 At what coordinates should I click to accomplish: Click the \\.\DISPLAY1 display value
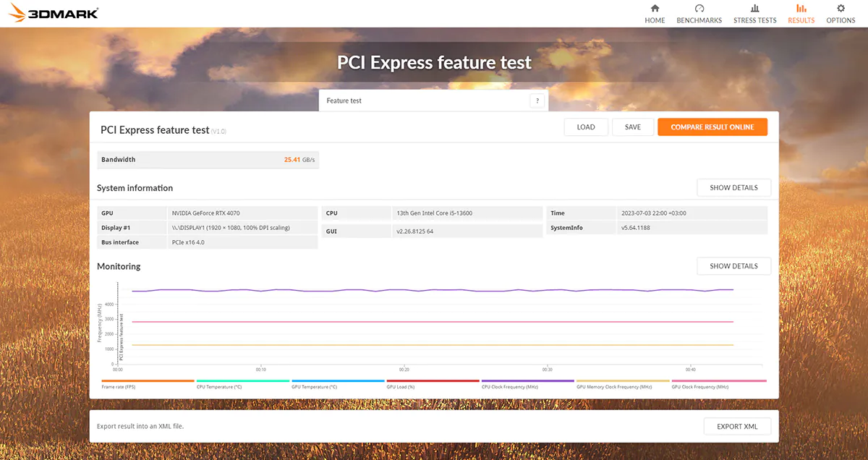click(231, 228)
